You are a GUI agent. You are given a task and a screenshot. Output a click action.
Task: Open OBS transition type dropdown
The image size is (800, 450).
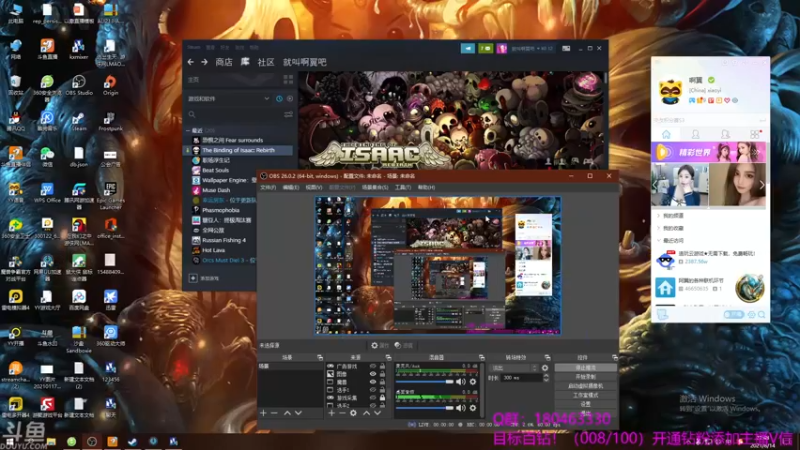514,368
